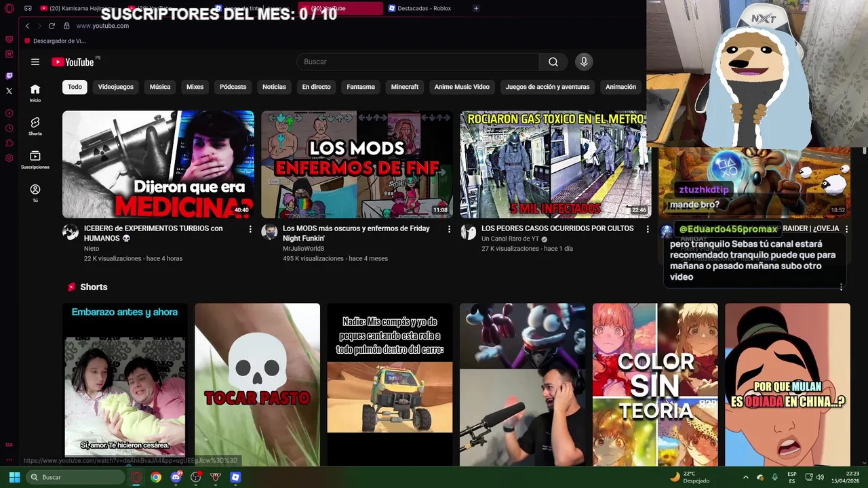
Task: Open Un Canal Raro de YT avatar
Action: pos(468,232)
